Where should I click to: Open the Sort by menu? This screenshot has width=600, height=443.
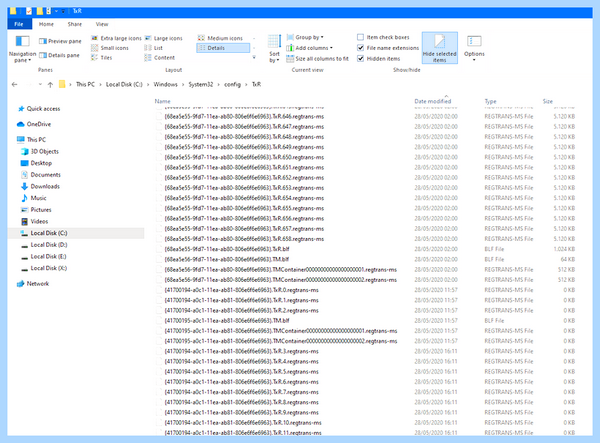point(274,49)
